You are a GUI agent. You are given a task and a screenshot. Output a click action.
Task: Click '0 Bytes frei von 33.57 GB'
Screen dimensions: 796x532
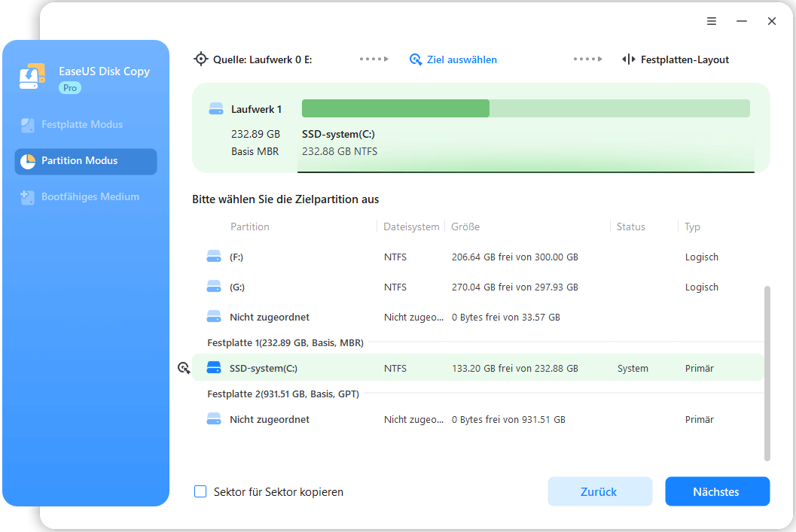point(506,318)
